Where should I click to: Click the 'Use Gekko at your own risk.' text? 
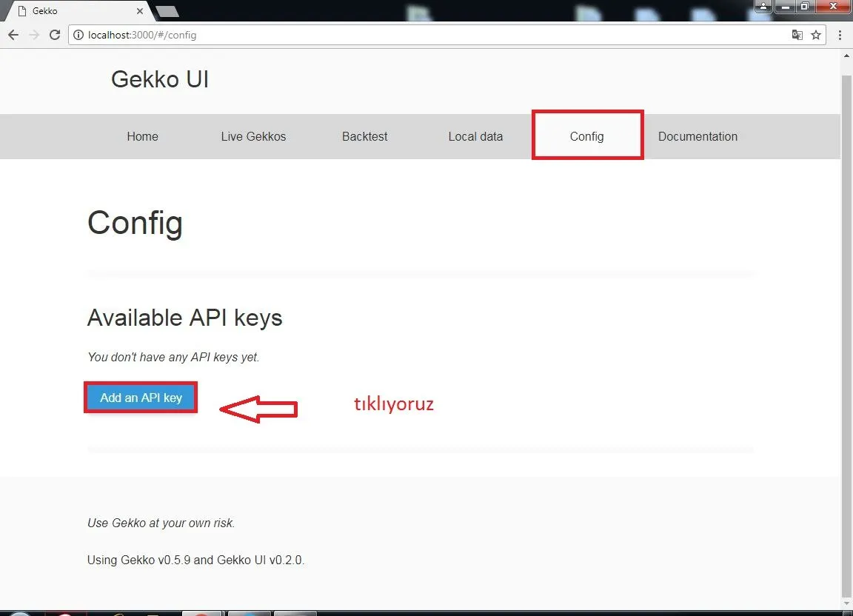coord(161,523)
